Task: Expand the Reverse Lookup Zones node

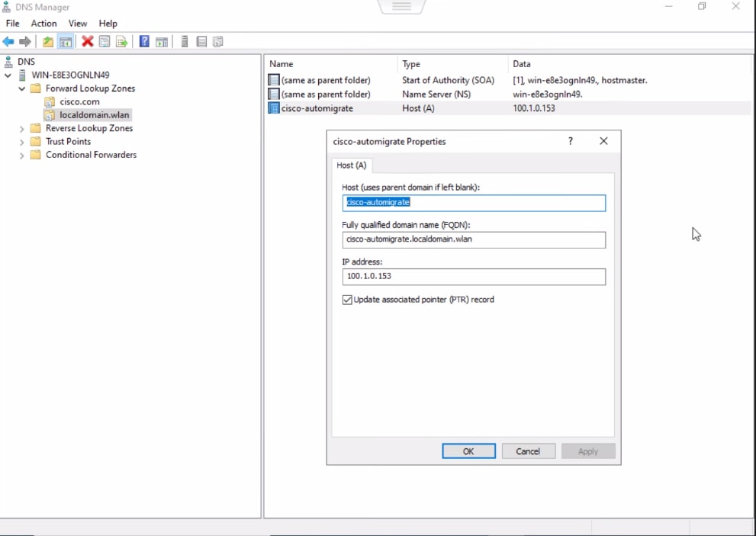Action: (x=21, y=128)
